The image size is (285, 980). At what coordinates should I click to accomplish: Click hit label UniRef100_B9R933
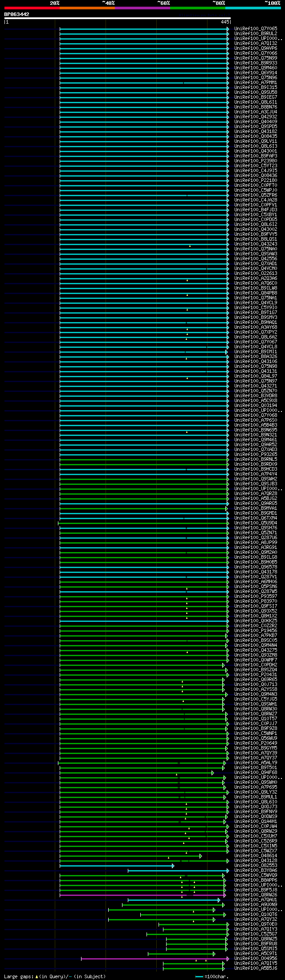coord(256,63)
